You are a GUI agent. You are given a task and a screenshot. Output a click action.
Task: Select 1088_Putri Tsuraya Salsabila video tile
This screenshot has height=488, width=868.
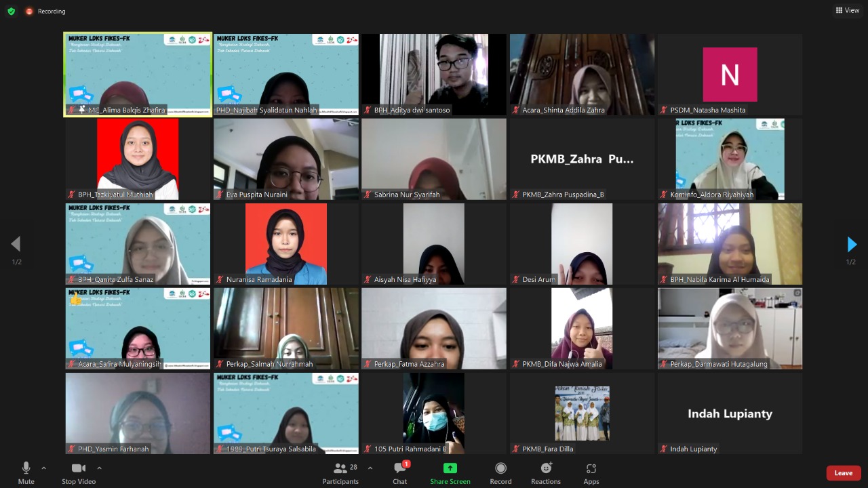286,413
